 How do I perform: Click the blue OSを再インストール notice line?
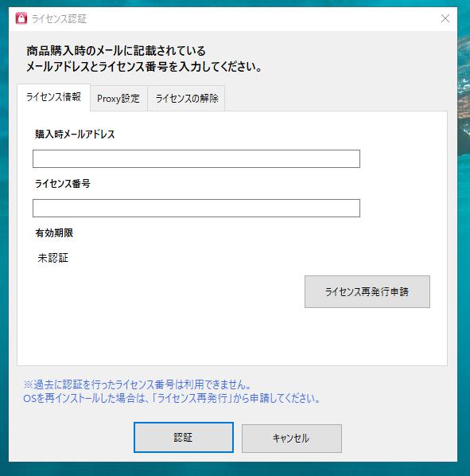coord(172,398)
